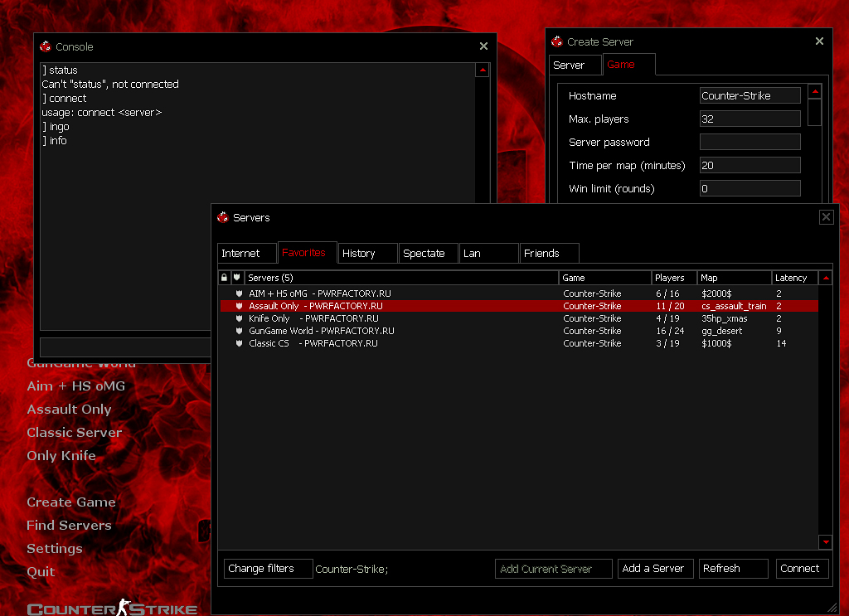Click the Servers window title icon
The height and width of the screenshot is (616, 849).
(x=222, y=217)
